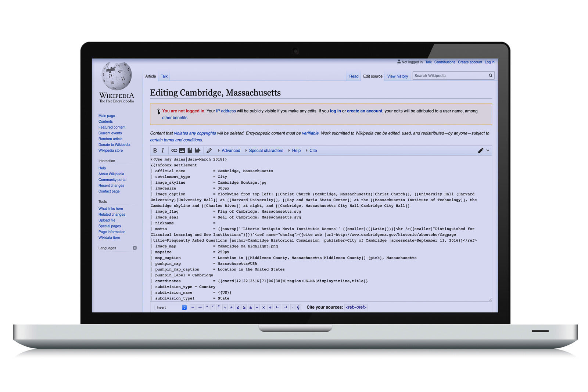Open Featured content link
Screen dimensions: 588x392
112,127
